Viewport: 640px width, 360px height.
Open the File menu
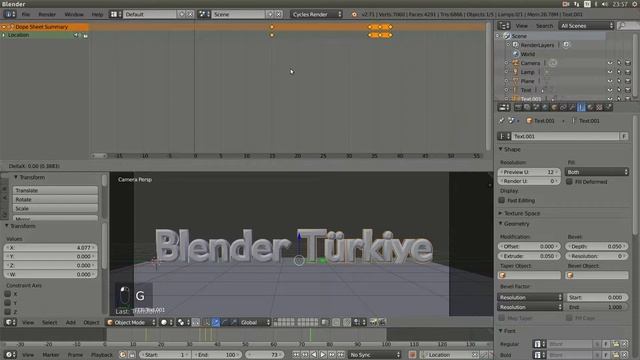coord(26,14)
